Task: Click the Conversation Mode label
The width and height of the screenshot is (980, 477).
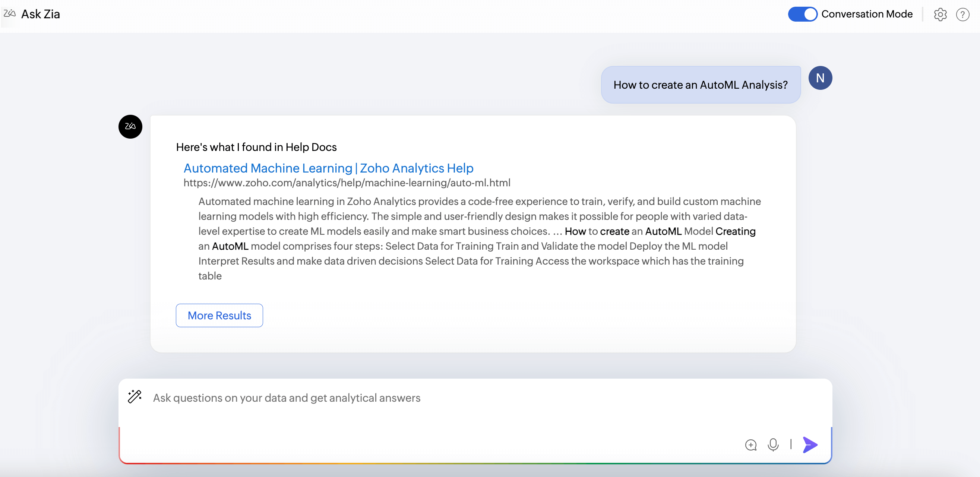Action: coord(867,14)
